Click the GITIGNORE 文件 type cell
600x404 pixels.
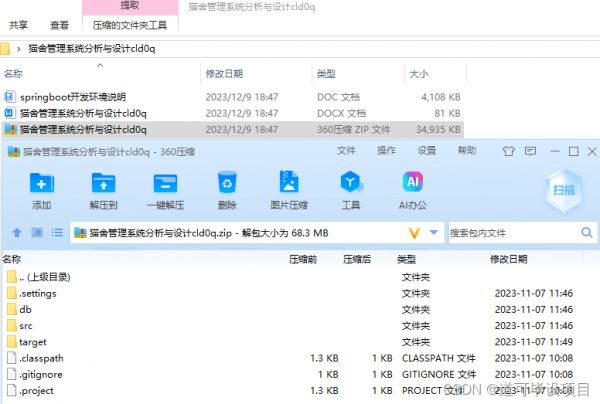[439, 374]
